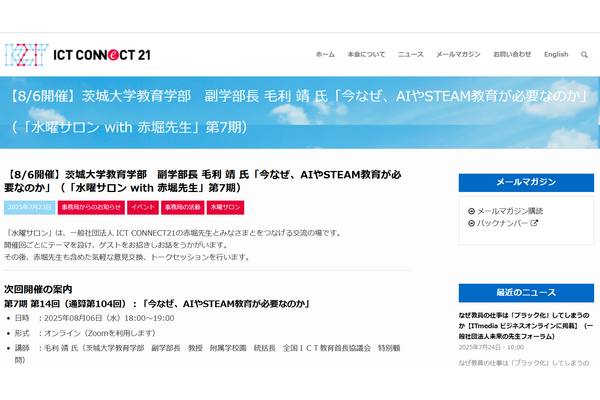Click the イベント category tag
600x400 pixels.
(143, 207)
